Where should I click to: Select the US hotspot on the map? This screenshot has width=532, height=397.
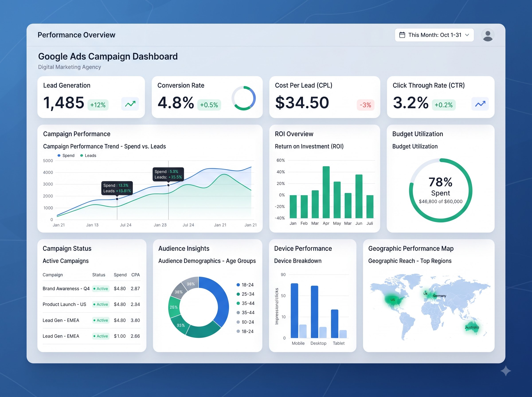tap(393, 300)
